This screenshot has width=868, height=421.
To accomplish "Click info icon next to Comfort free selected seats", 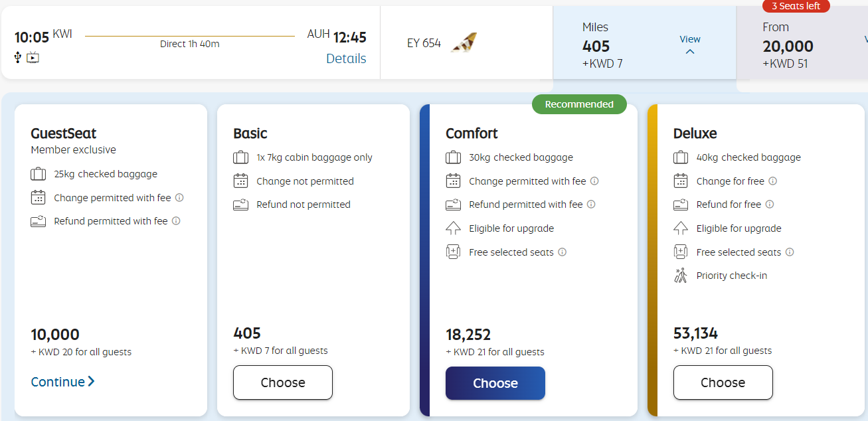I will tap(563, 252).
